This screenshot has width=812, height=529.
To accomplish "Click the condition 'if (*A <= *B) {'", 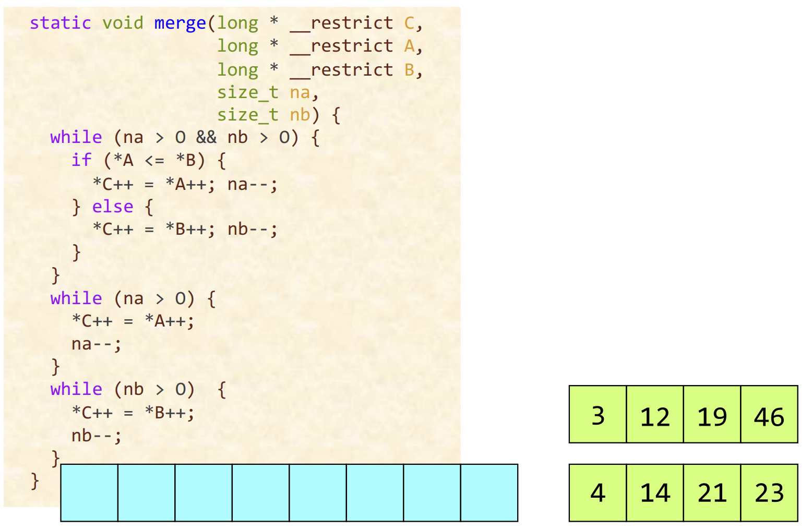I will [x=149, y=160].
